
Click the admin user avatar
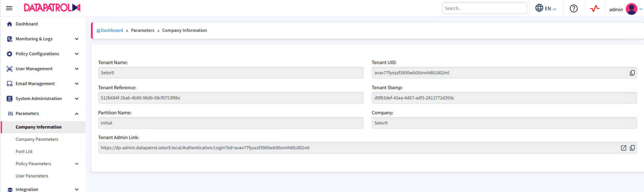(x=631, y=9)
